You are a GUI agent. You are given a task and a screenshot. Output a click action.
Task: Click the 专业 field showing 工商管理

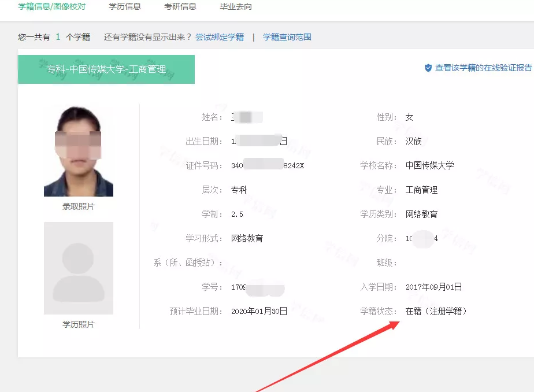pyautogui.click(x=422, y=189)
